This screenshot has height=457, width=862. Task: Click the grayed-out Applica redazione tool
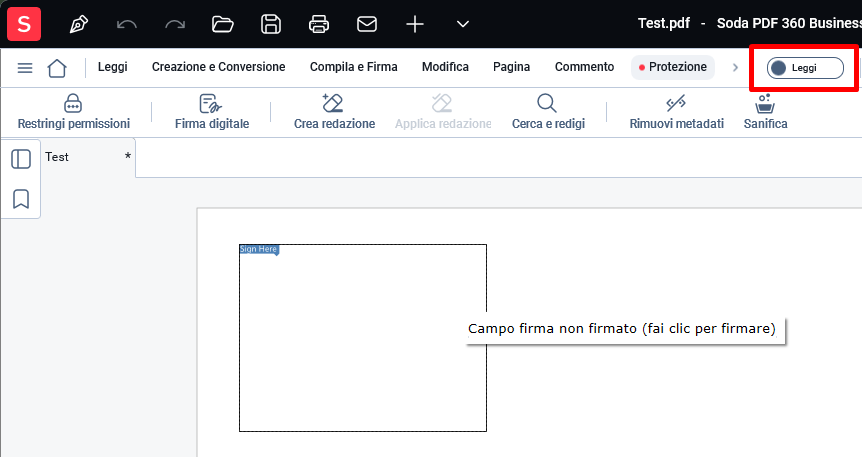coord(443,112)
